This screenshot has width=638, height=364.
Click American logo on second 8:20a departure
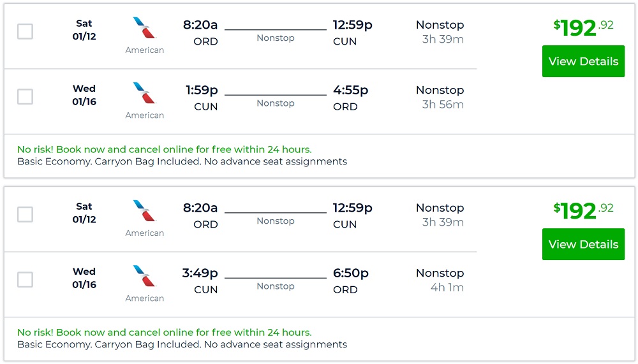click(145, 211)
